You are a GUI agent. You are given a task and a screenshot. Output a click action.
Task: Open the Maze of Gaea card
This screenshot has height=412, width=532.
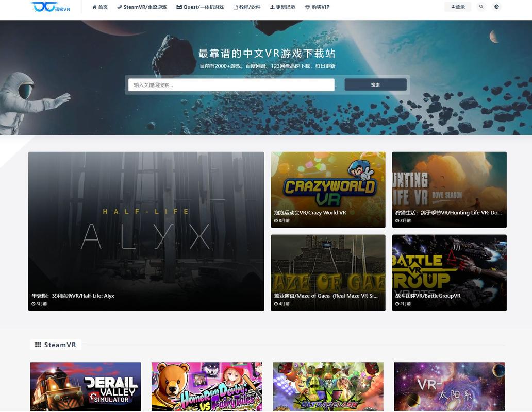coord(328,273)
